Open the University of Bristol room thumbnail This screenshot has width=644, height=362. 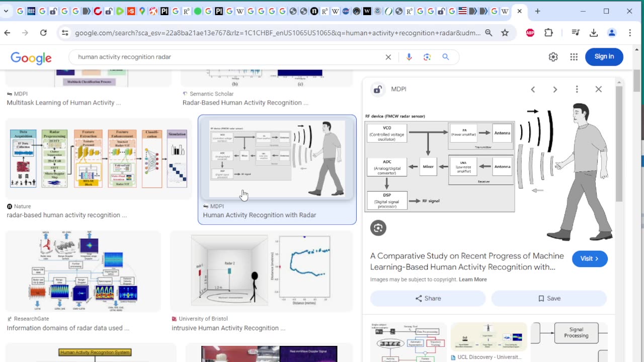point(261,270)
